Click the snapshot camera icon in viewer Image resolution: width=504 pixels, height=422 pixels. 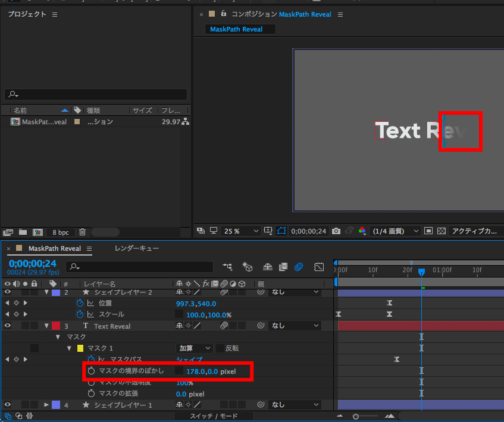pos(336,231)
